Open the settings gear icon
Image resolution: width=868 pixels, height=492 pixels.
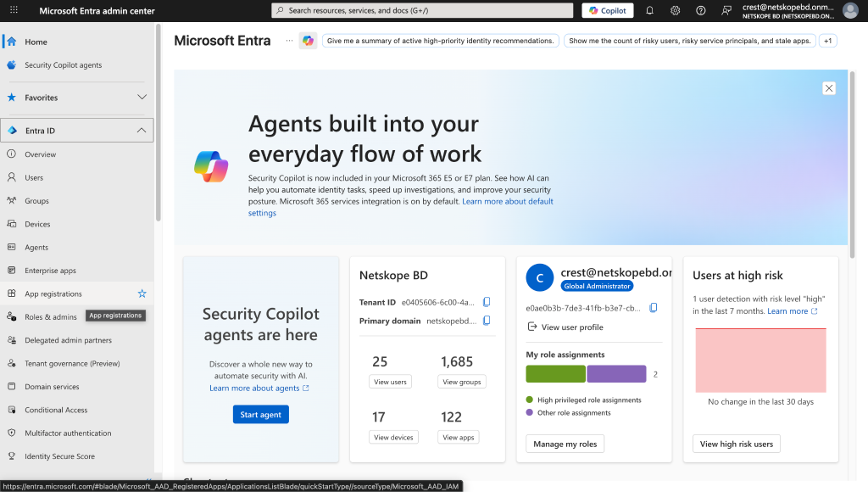(x=676, y=10)
